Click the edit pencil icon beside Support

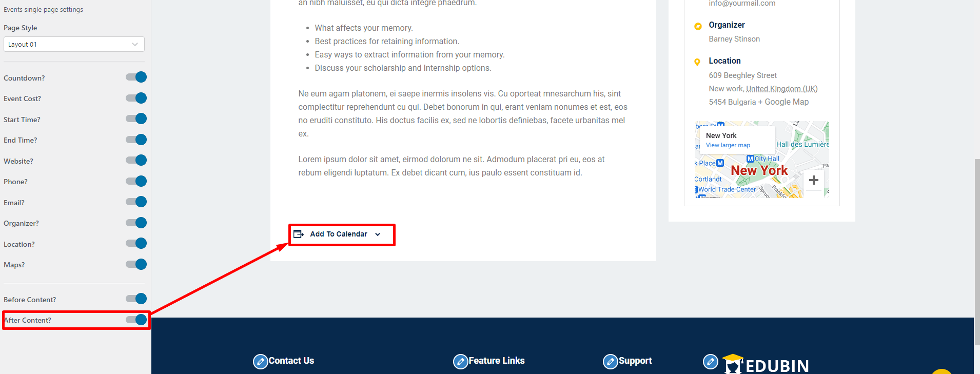610,362
